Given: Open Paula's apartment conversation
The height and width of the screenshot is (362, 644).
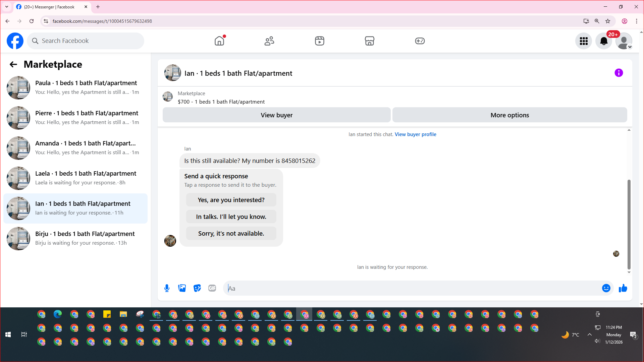Looking at the screenshot, I should point(75,87).
